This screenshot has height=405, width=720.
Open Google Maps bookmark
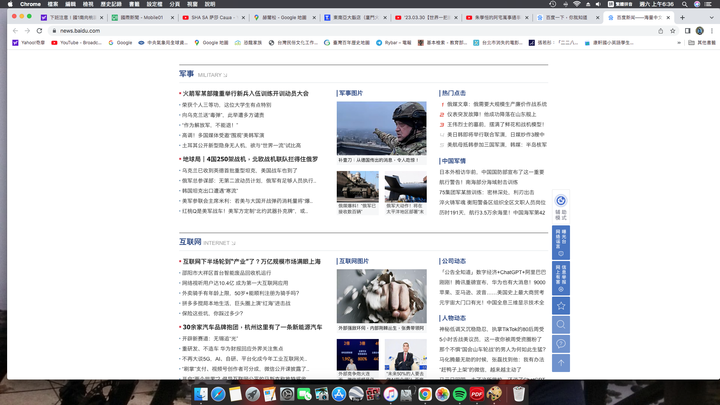(211, 43)
